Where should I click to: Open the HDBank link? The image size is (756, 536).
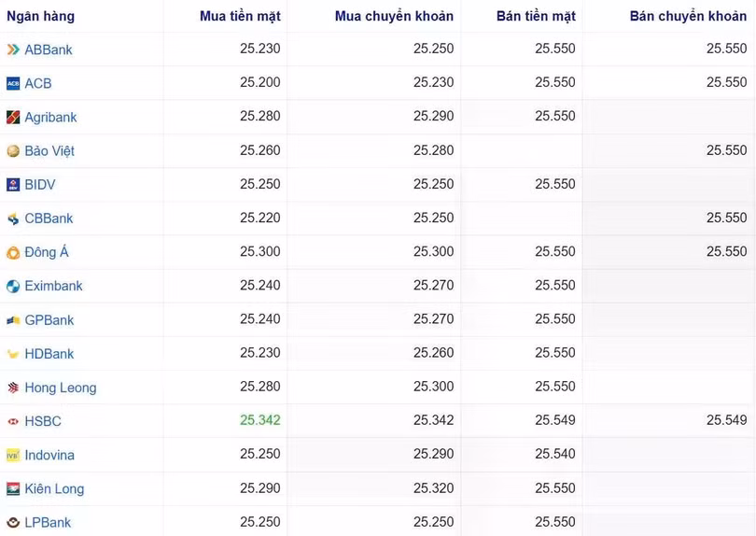[49, 354]
